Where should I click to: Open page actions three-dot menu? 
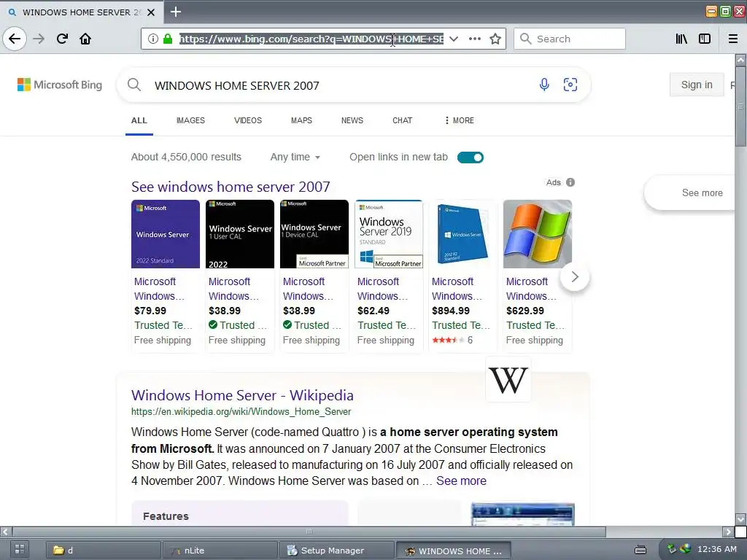474,39
